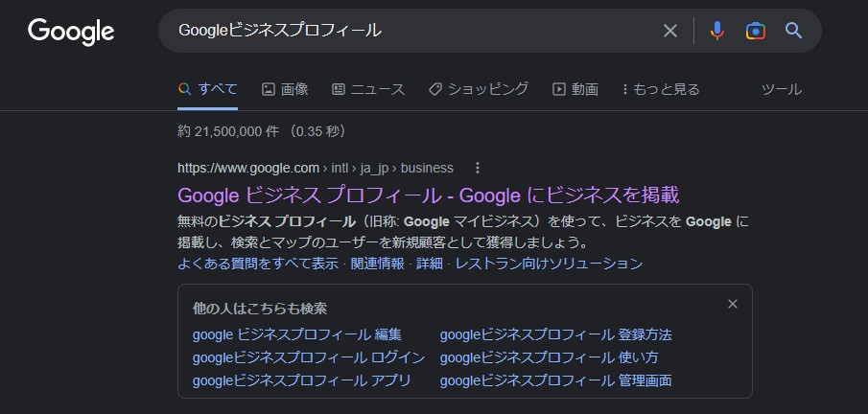Open the ツール options
This screenshot has height=414, width=868.
781,89
